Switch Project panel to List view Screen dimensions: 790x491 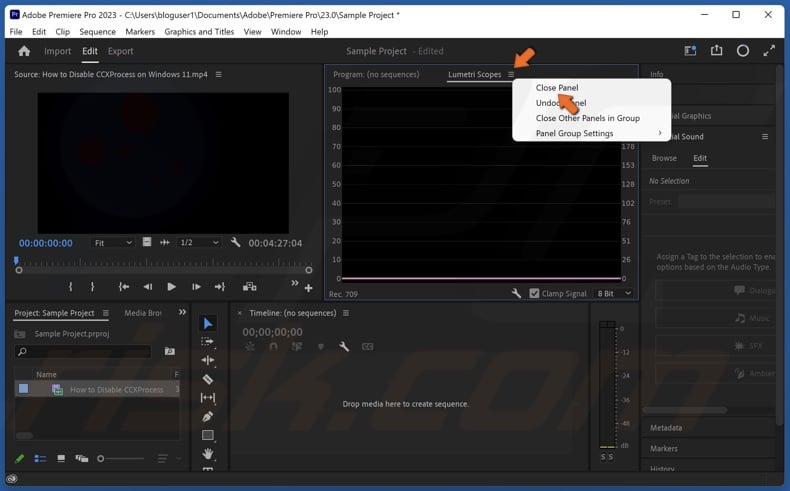tap(40, 458)
